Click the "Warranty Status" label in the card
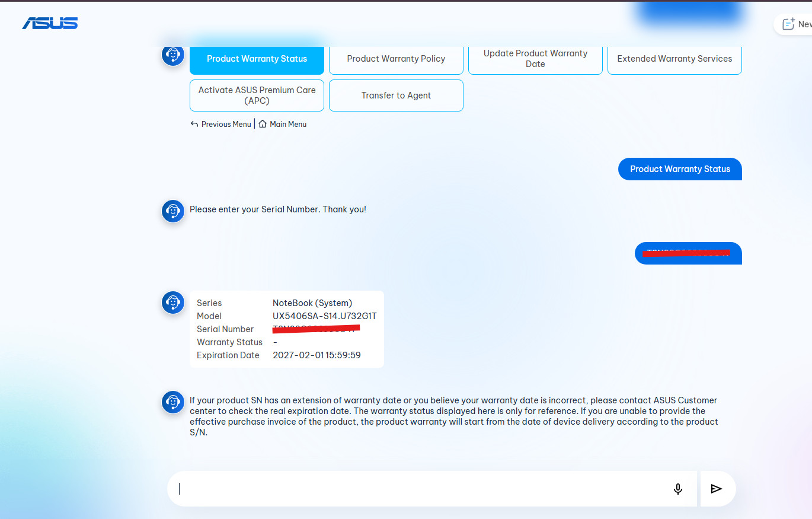 tap(229, 342)
